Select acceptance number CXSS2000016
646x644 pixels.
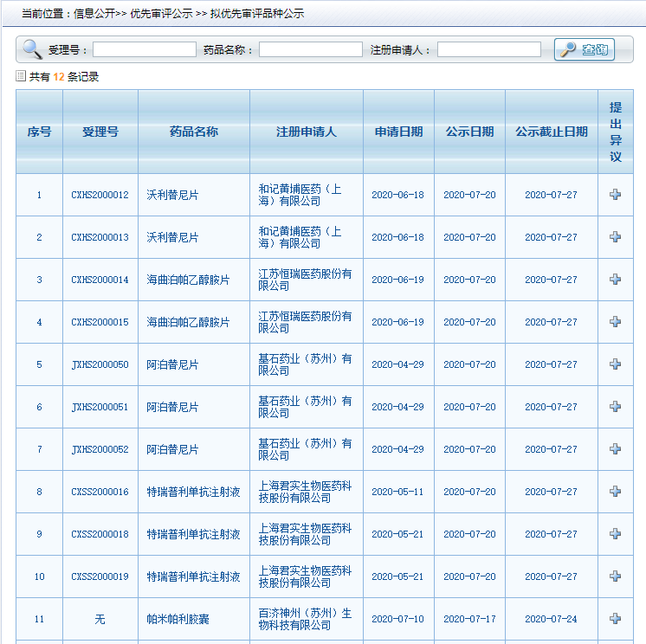click(x=100, y=492)
